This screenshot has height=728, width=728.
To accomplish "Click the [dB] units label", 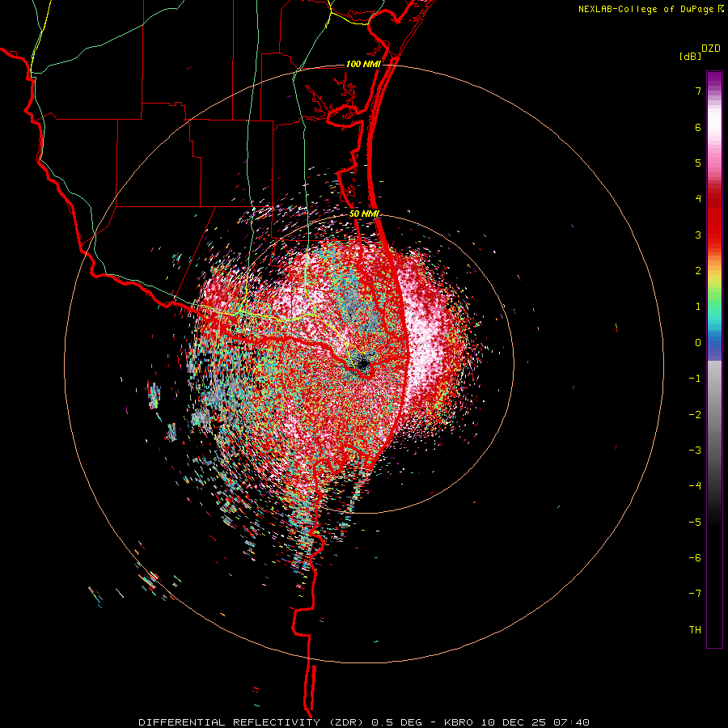I will 690,56.
